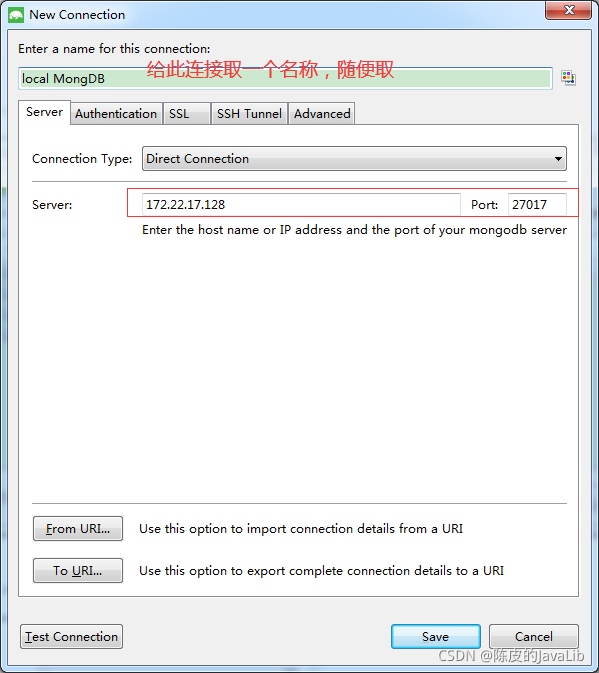Viewport: 599px width, 673px height.
Task: Click the Server IP address field
Action: pyautogui.click(x=301, y=204)
